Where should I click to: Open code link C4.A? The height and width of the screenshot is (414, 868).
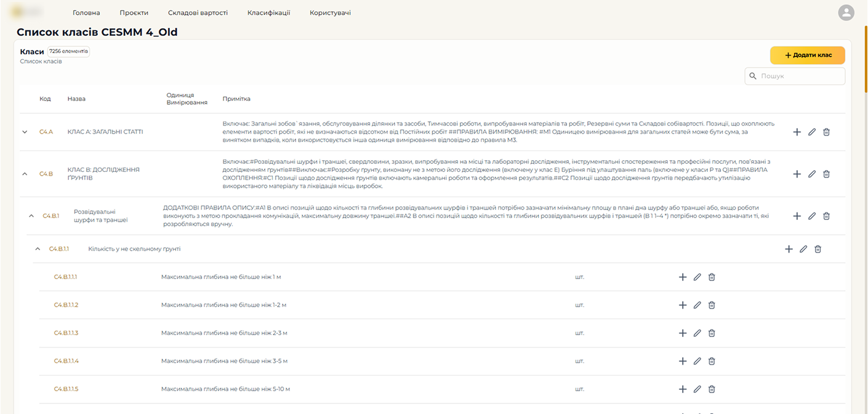click(46, 132)
